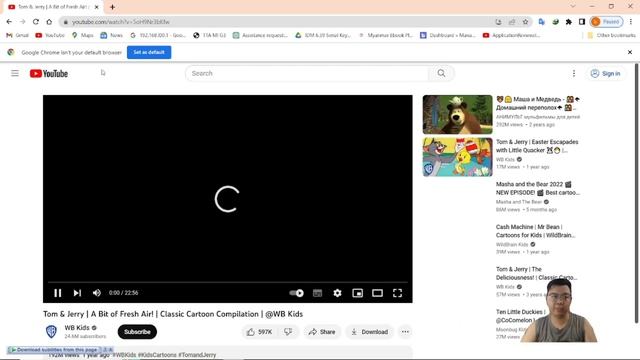
Task: Open Chrome three-dot menu
Action: (631, 22)
